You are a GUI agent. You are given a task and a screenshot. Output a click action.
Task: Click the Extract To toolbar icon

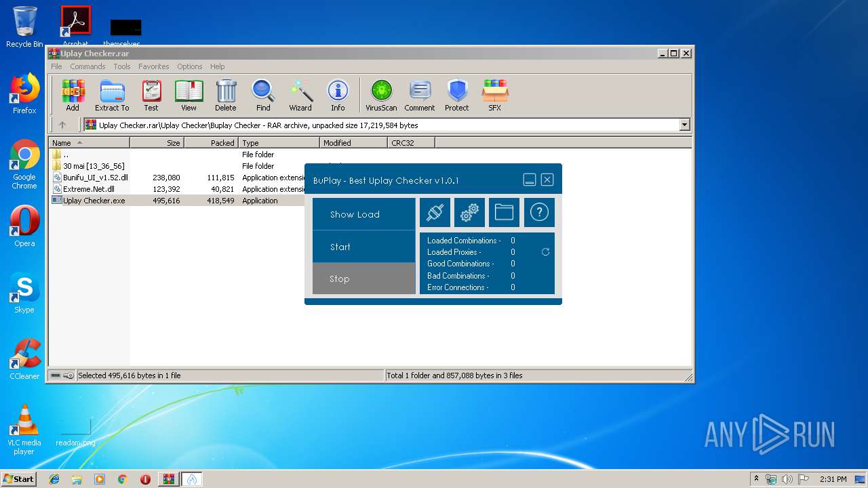coord(112,95)
